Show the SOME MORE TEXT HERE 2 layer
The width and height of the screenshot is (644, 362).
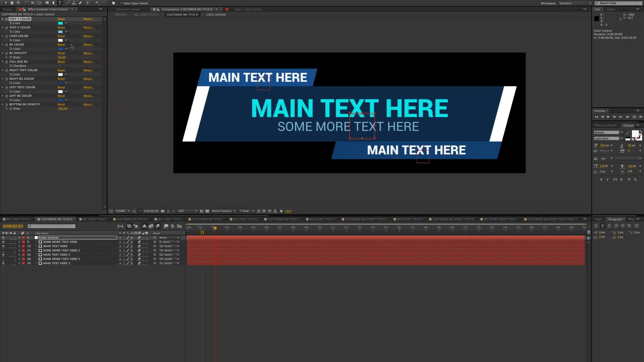point(3,250)
